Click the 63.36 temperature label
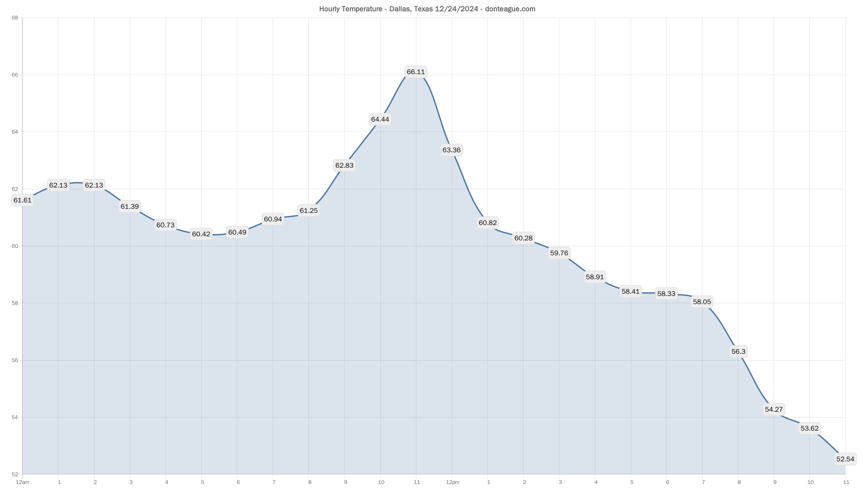Image resolution: width=868 pixels, height=488 pixels. point(452,150)
